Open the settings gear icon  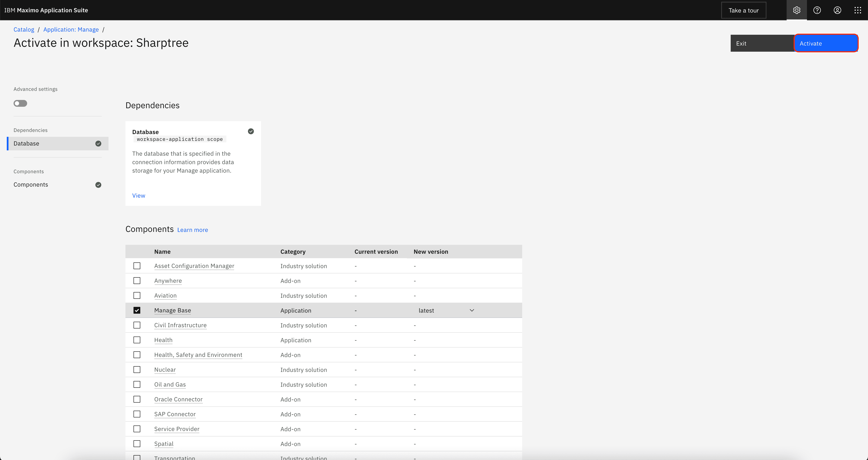[x=797, y=10]
